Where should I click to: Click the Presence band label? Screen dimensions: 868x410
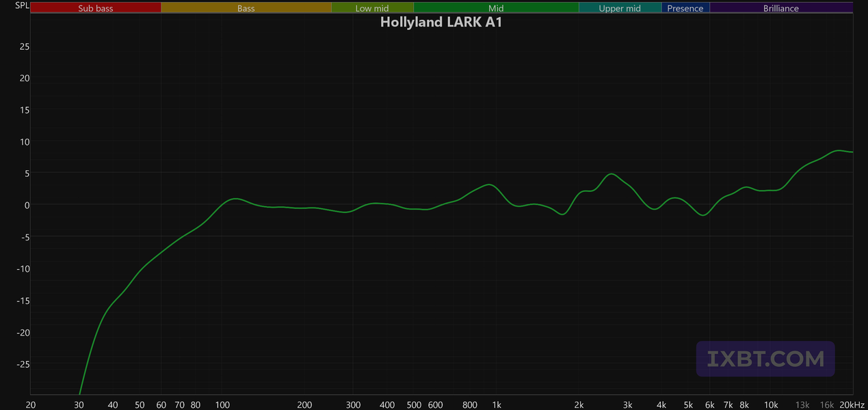685,8
